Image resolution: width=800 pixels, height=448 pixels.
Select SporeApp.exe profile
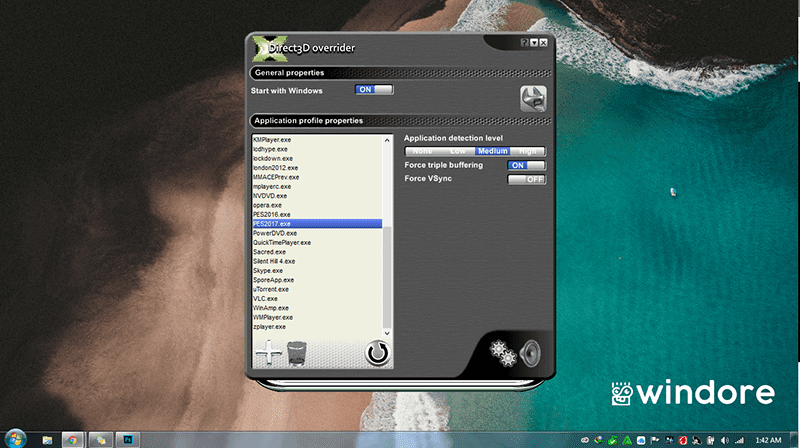click(x=317, y=280)
